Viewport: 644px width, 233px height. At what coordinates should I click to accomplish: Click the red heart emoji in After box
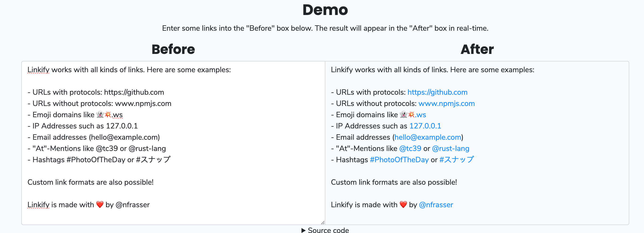(403, 204)
